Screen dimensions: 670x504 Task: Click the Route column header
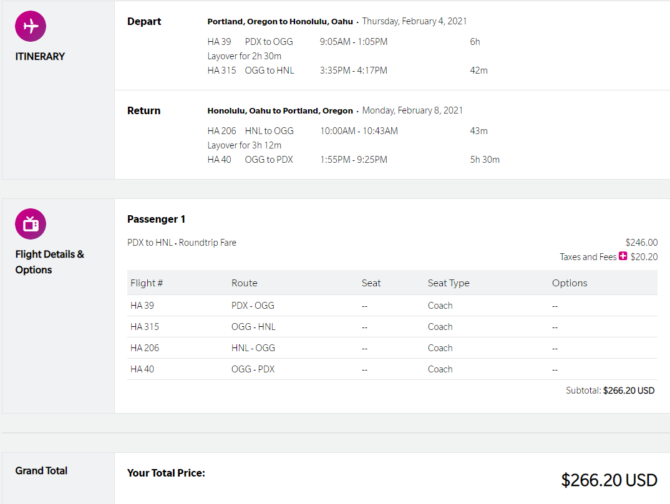click(x=244, y=283)
